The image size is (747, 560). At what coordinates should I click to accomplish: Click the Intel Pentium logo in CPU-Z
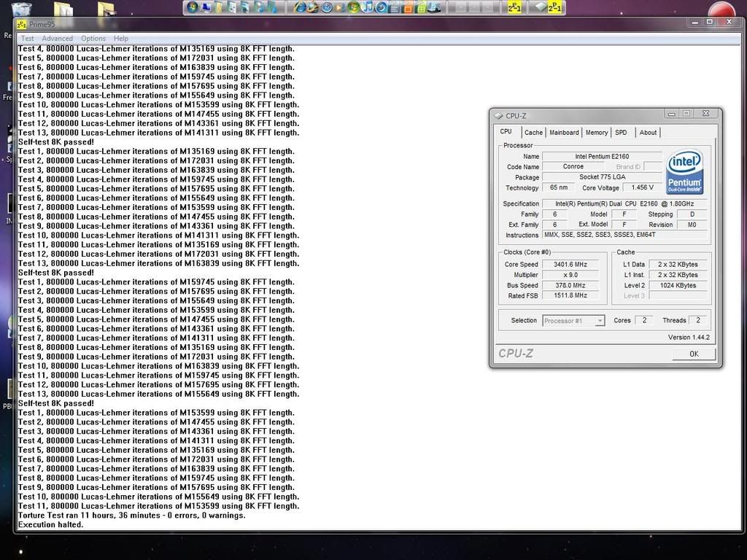(x=684, y=172)
